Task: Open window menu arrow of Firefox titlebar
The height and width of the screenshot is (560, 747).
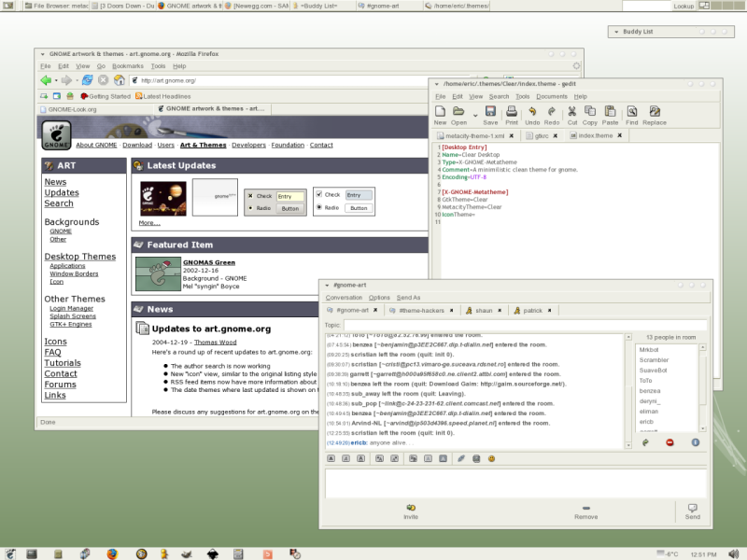Action: point(42,54)
